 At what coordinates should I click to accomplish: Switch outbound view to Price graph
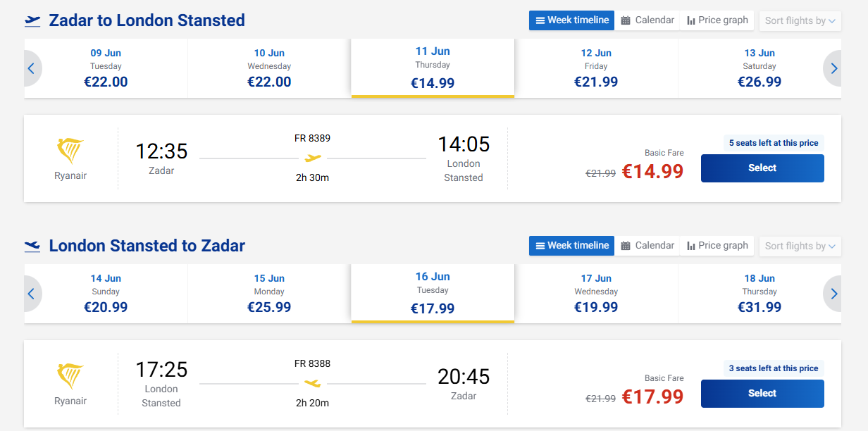pyautogui.click(x=717, y=20)
